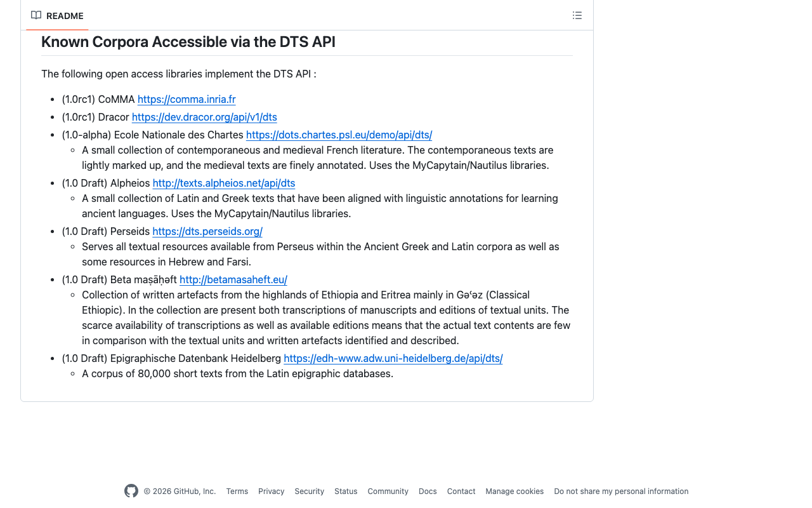Open the README outline icon
The height and width of the screenshot is (508, 812).
pos(577,15)
